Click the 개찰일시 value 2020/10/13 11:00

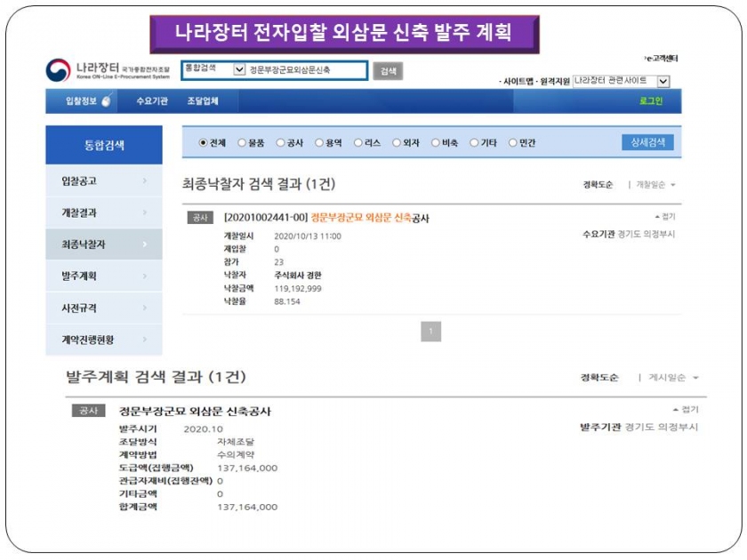coord(308,236)
